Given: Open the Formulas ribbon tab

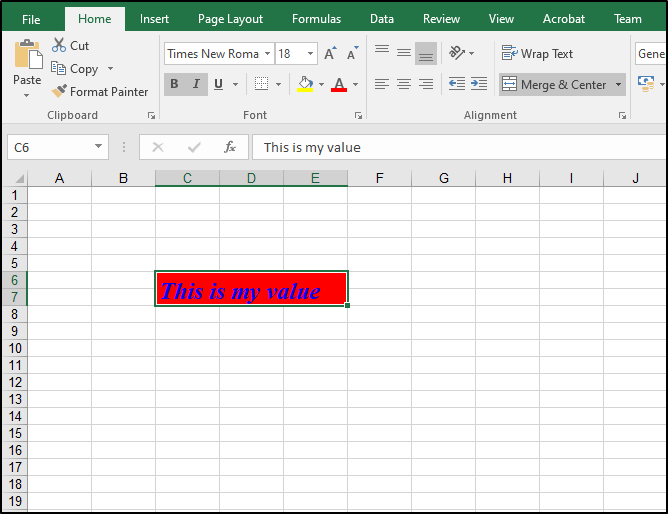Looking at the screenshot, I should point(316,19).
